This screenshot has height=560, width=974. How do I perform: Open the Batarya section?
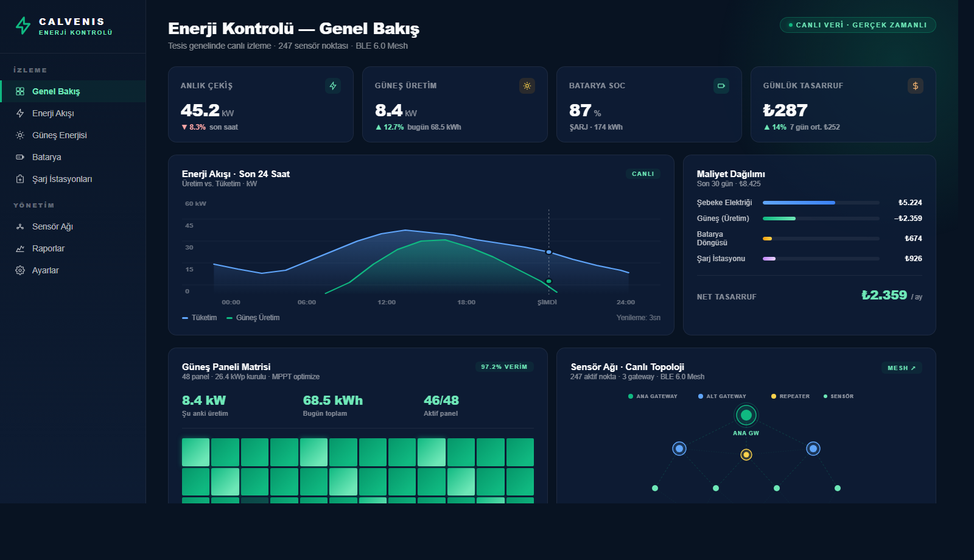[x=46, y=157]
